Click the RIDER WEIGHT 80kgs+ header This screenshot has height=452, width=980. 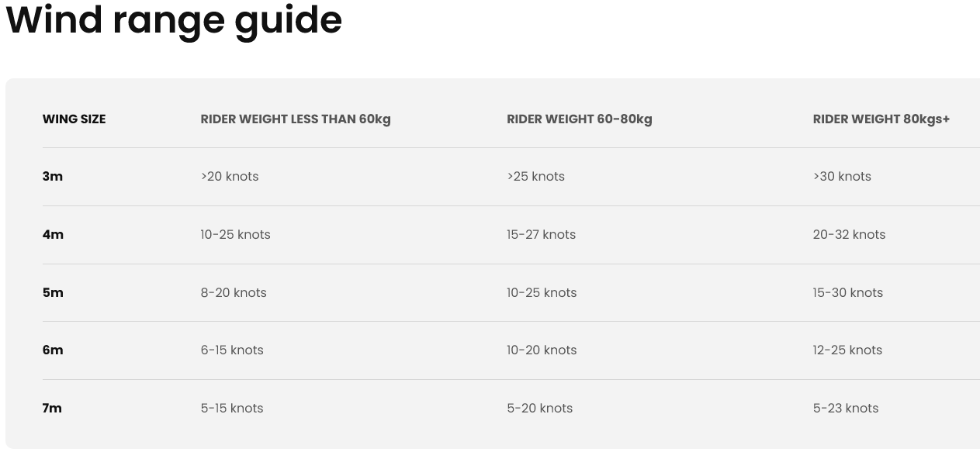881,119
